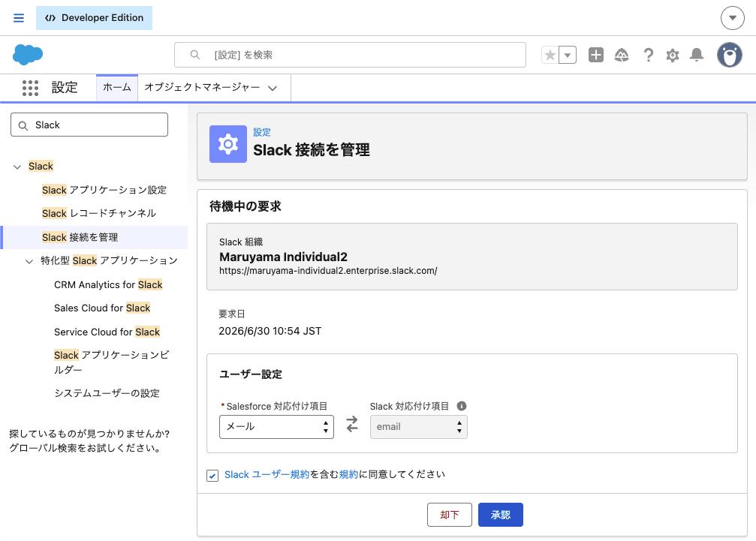This screenshot has height=541, width=756.
Task: Open the Trailhead guidance icon
Action: click(x=622, y=55)
